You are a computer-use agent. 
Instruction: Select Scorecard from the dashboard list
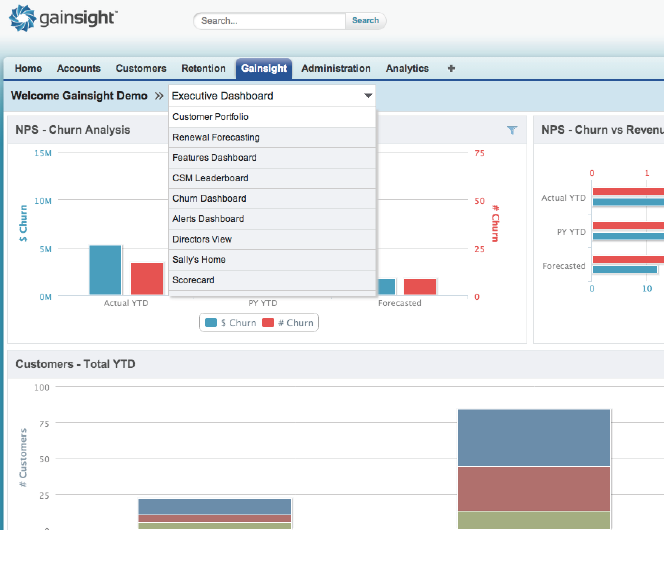pos(193,280)
